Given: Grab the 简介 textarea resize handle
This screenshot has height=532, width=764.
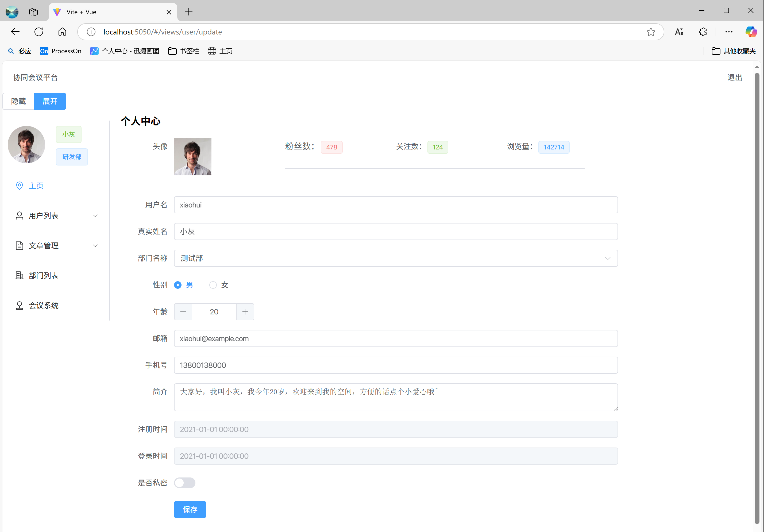Looking at the screenshot, I should point(616,409).
